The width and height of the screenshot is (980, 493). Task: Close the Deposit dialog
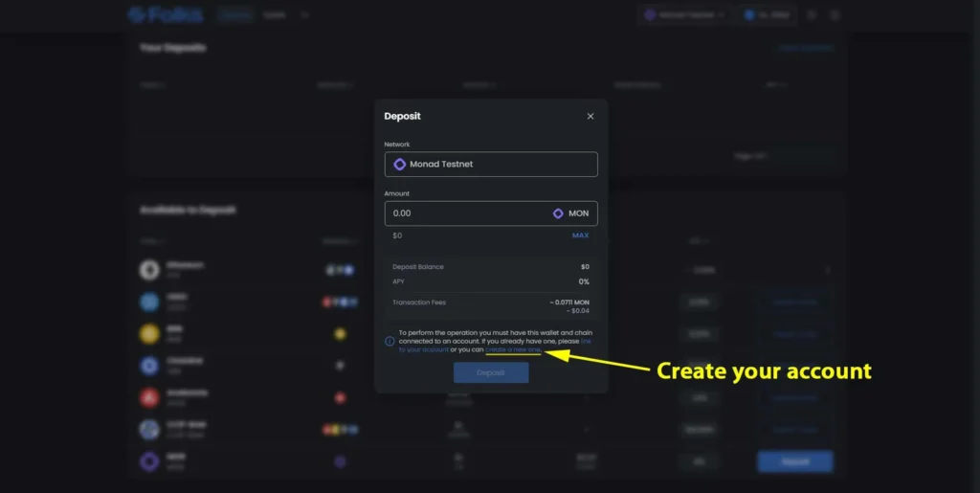590,116
